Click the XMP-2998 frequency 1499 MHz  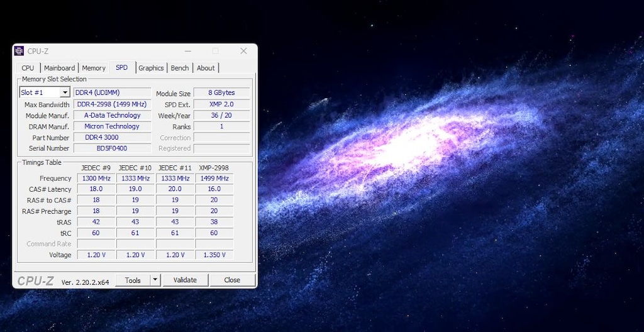coord(214,179)
